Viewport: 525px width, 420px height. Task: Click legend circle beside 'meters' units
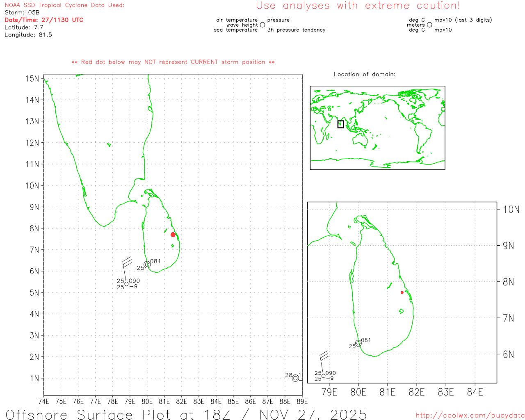429,25
